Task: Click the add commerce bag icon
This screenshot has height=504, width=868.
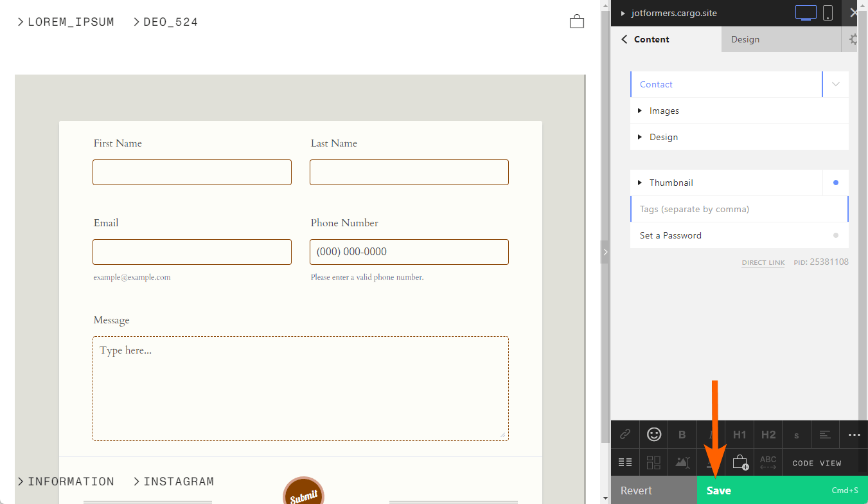Action: click(740, 462)
